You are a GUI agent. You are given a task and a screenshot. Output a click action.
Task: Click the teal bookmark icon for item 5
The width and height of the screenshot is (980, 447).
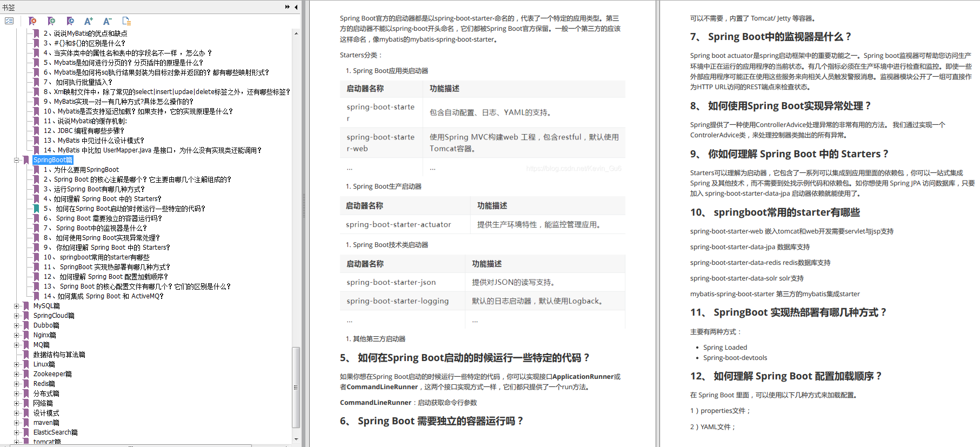pos(36,209)
